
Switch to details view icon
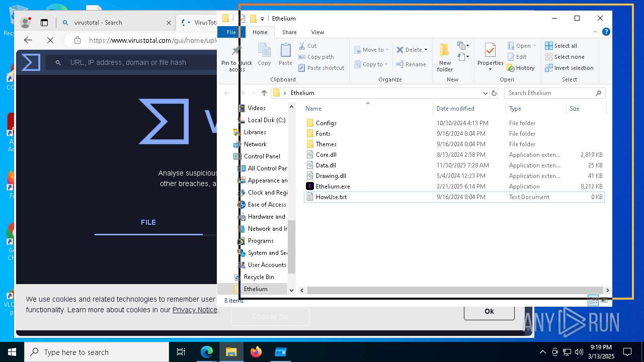click(x=593, y=301)
